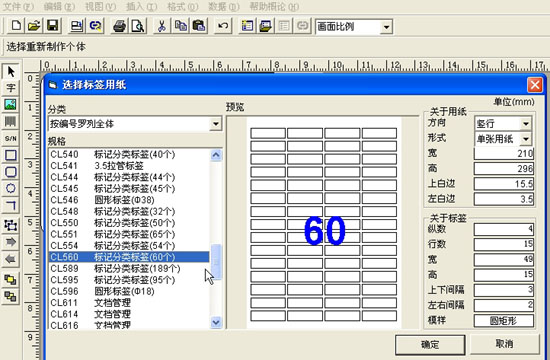Click the Open folder toolbar icon

tap(34, 26)
